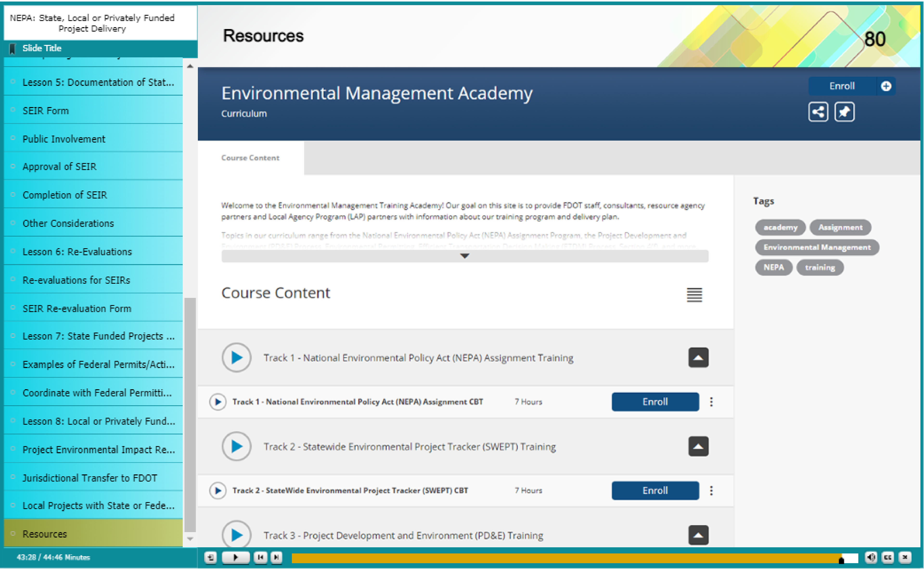Open more options for Track 2 SWEPT CBT
924x570 pixels.
(x=711, y=491)
